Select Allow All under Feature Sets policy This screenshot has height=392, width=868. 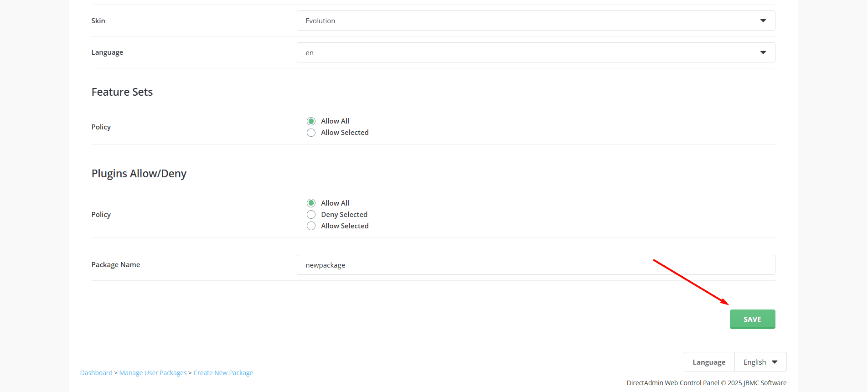[x=311, y=121]
